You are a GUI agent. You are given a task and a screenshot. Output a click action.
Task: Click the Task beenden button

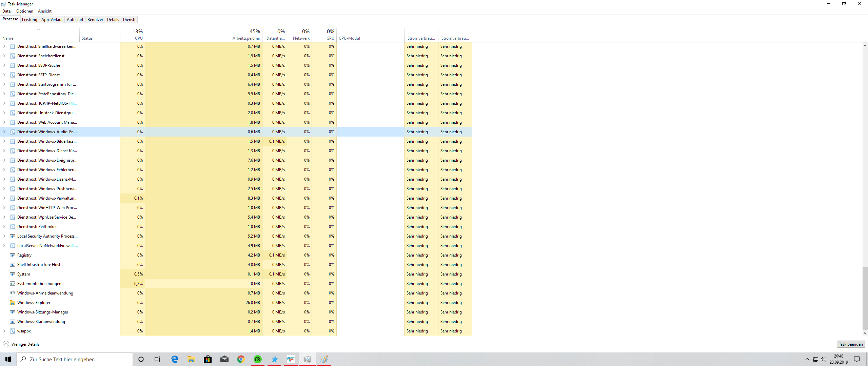(x=850, y=344)
